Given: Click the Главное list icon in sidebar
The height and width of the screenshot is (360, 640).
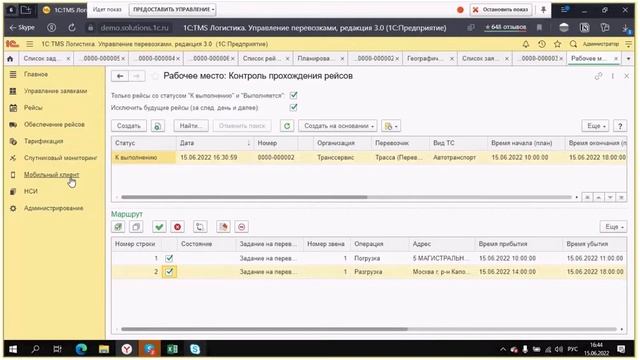Looking at the screenshot, I should (x=13, y=74).
